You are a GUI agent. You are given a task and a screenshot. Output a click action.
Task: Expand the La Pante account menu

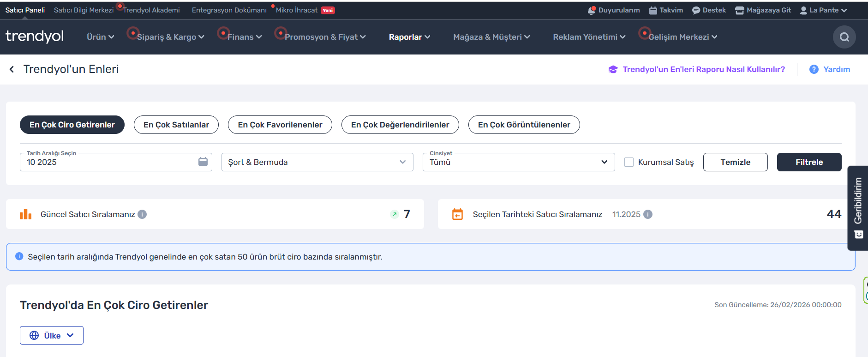pyautogui.click(x=824, y=10)
